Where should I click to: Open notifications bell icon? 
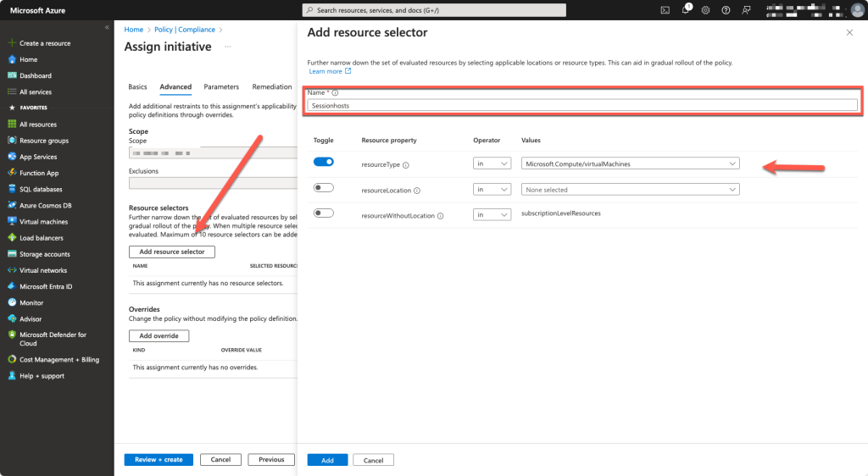[x=686, y=9]
